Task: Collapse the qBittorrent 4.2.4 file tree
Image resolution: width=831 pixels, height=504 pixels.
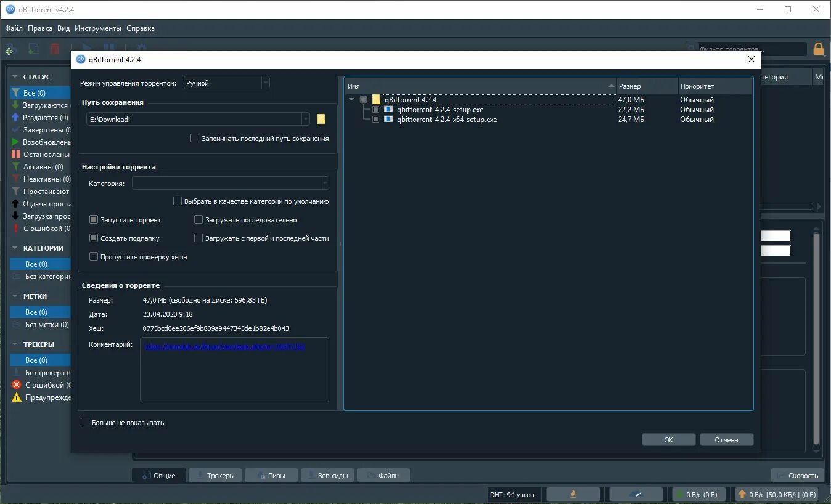Action: [x=351, y=99]
